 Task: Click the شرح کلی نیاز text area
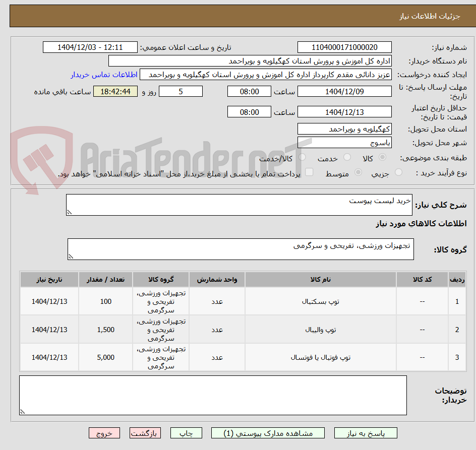click(239, 205)
